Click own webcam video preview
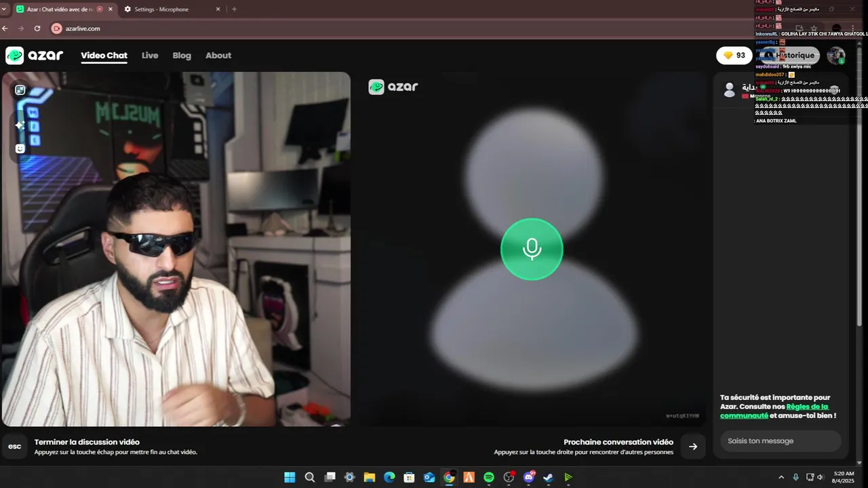Image resolution: width=868 pixels, height=488 pixels. pyautogui.click(x=176, y=249)
